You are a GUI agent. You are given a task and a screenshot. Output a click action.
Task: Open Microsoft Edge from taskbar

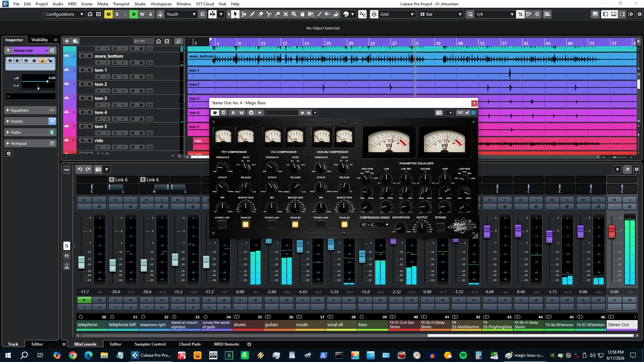point(89,355)
